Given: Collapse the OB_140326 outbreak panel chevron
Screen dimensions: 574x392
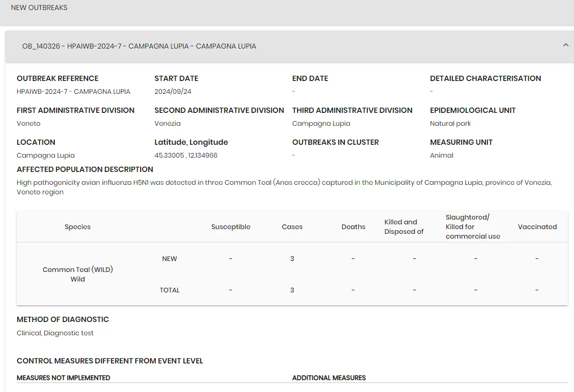Looking at the screenshot, I should tap(565, 45).
